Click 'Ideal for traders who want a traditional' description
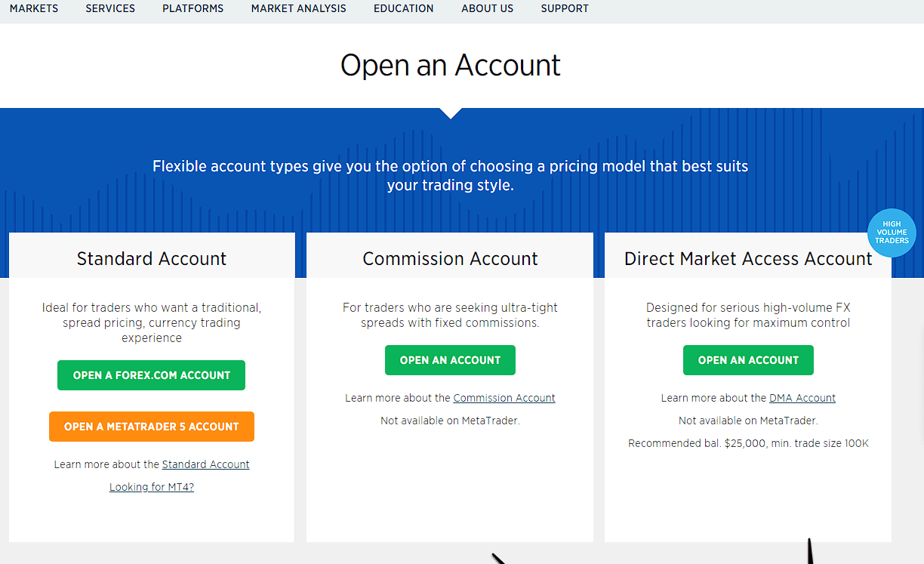 pyautogui.click(x=152, y=322)
